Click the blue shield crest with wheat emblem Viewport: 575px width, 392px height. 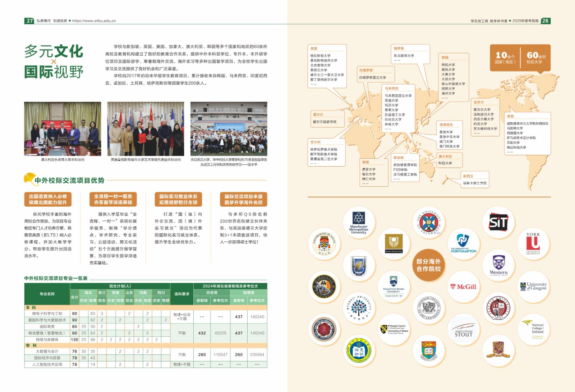pyautogui.click(x=359, y=265)
